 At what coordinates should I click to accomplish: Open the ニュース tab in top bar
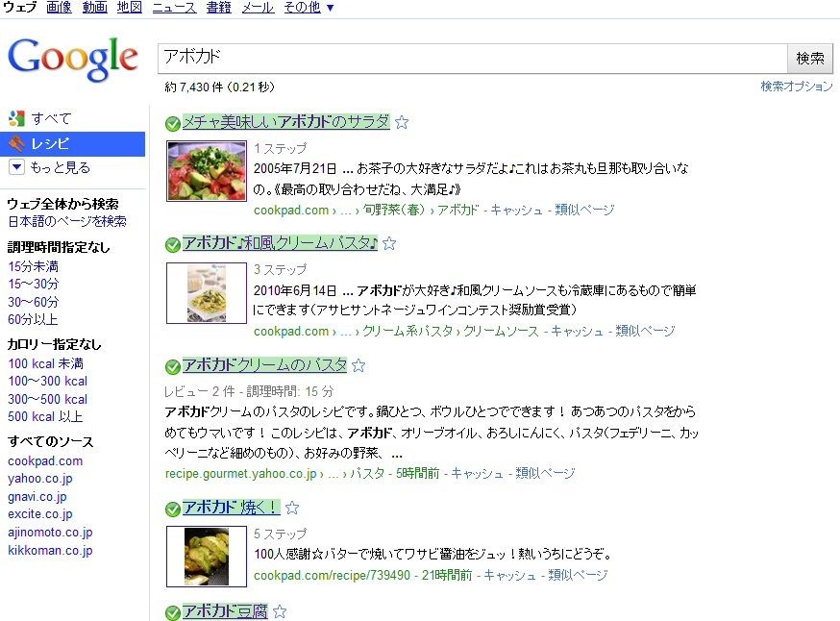point(174,8)
